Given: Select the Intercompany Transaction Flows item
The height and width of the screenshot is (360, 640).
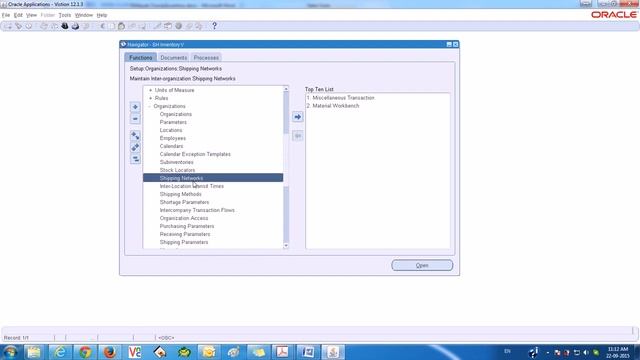Looking at the screenshot, I should (x=197, y=210).
